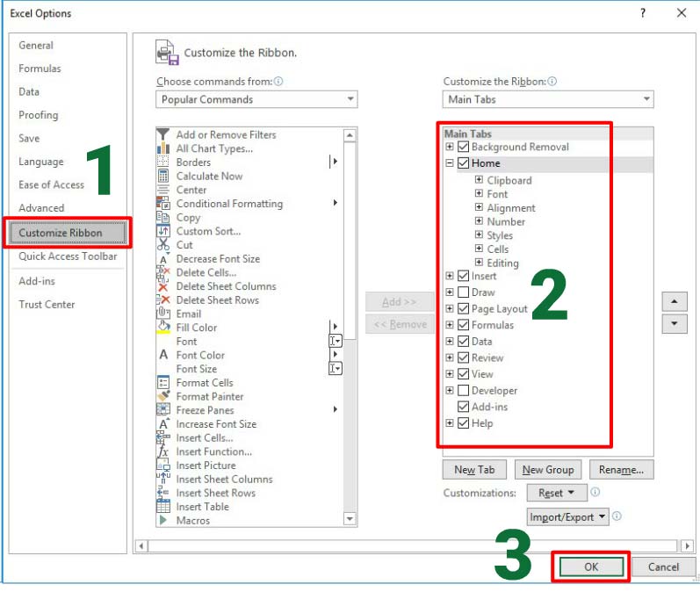The image size is (700, 599).
Task: Click the Borders command icon
Action: click(x=163, y=162)
